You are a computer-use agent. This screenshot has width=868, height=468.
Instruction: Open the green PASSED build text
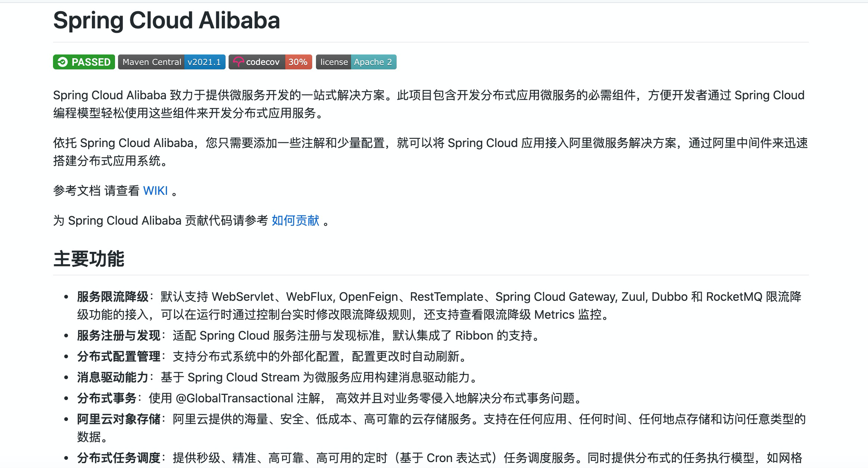(x=91, y=62)
